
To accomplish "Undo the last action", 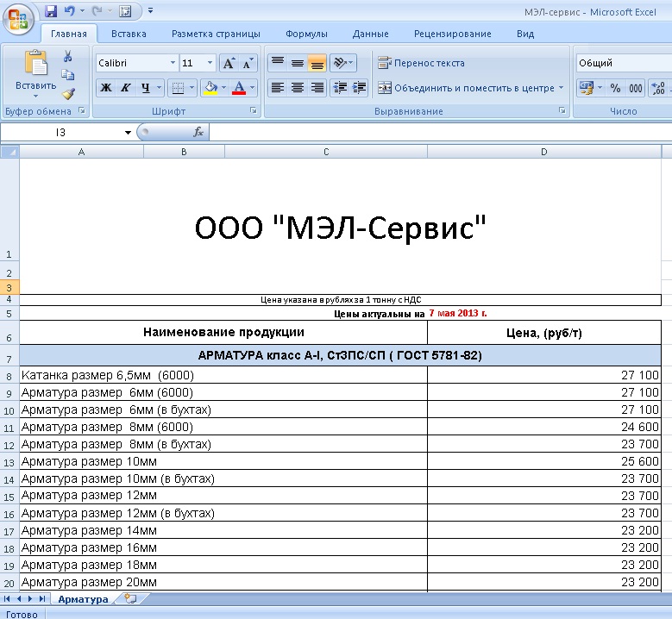I will pyautogui.click(x=69, y=11).
